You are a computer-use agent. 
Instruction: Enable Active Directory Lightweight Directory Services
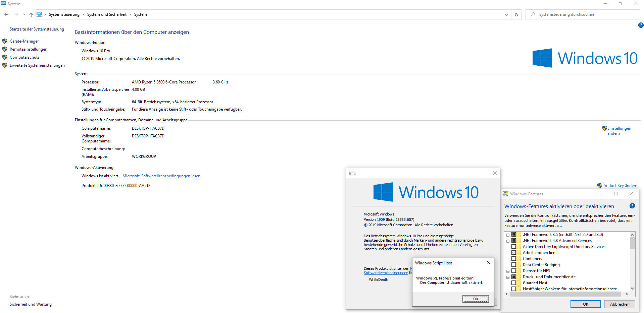tap(513, 247)
